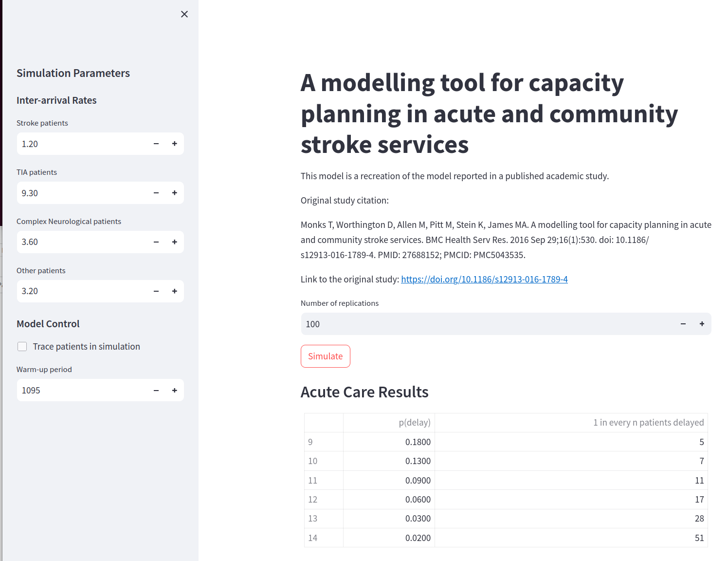
Task: Click the Stroke patients input field
Action: tap(83, 144)
